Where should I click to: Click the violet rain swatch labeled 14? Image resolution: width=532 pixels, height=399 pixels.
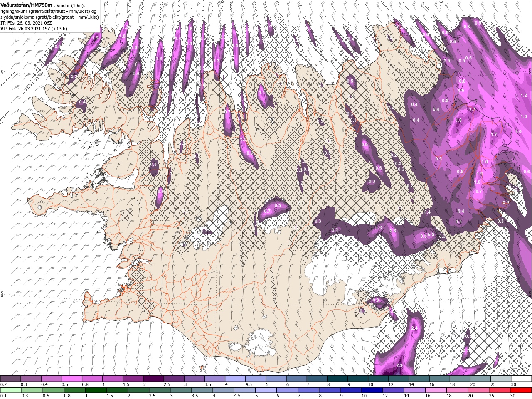(x=415, y=390)
